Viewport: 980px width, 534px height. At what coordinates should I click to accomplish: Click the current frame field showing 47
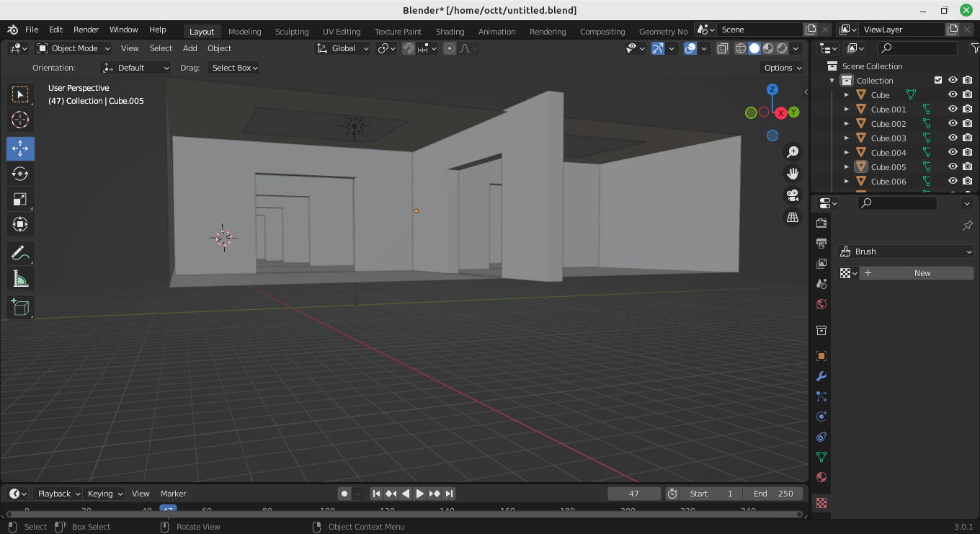634,494
